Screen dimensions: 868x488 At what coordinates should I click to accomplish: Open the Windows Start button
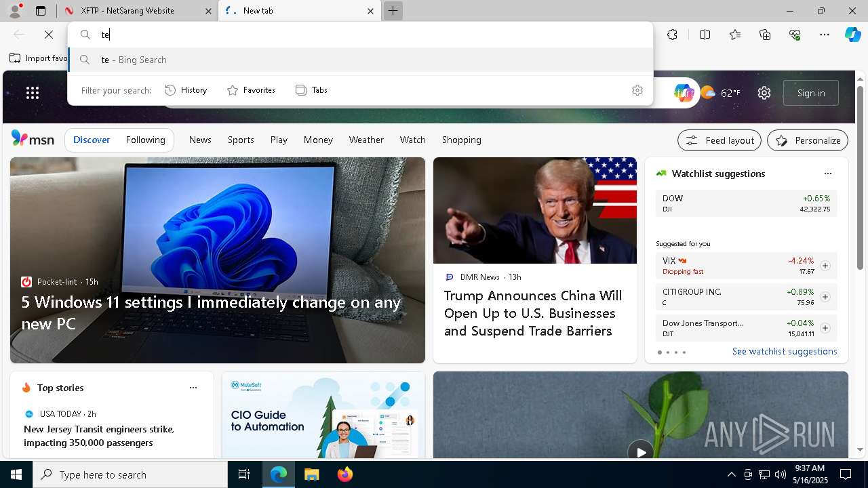(16, 474)
